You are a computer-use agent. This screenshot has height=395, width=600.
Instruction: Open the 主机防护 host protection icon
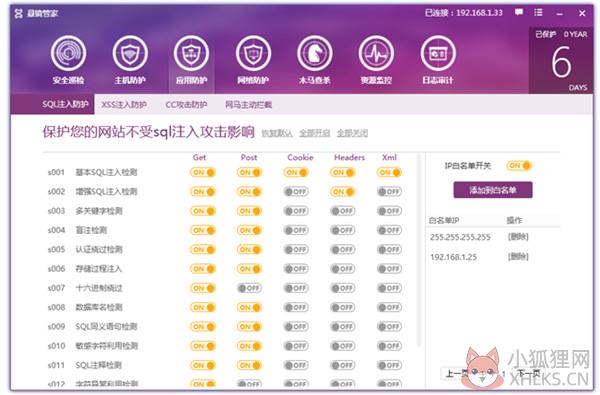pos(130,53)
